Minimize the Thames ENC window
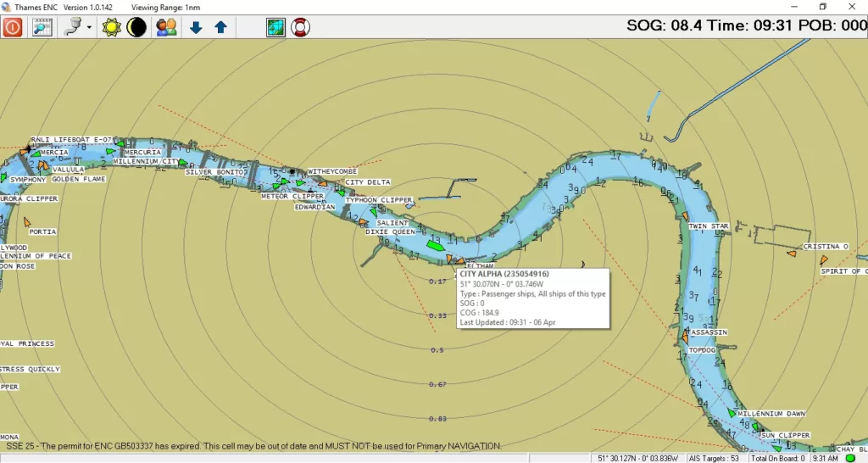 (794, 7)
